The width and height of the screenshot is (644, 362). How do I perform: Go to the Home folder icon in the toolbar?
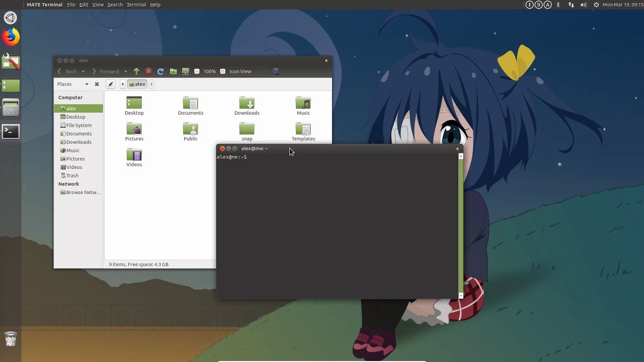click(x=173, y=71)
